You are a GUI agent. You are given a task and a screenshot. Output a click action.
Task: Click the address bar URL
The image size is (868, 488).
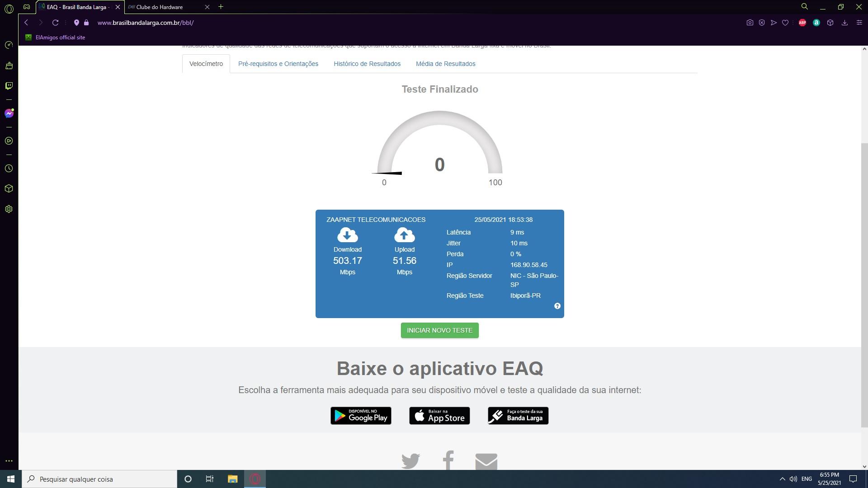146,23
